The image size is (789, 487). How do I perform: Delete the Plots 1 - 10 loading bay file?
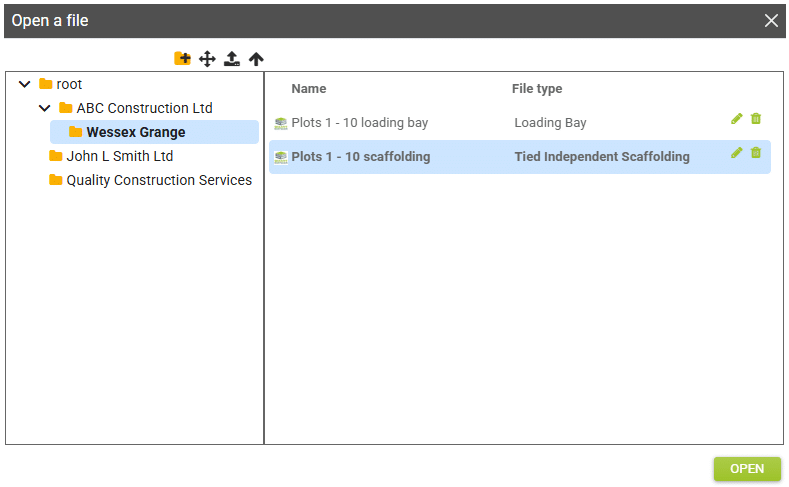coord(756,119)
